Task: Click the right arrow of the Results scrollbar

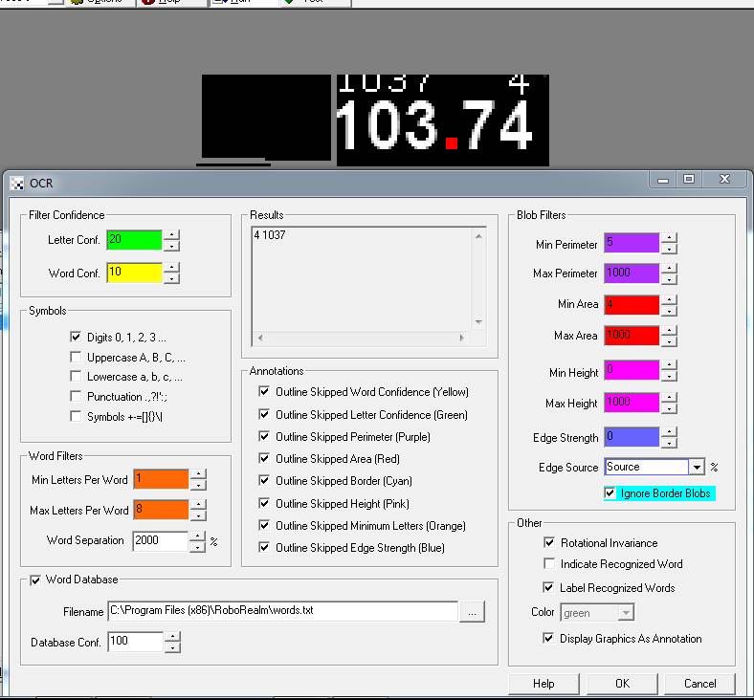Action: pos(464,339)
